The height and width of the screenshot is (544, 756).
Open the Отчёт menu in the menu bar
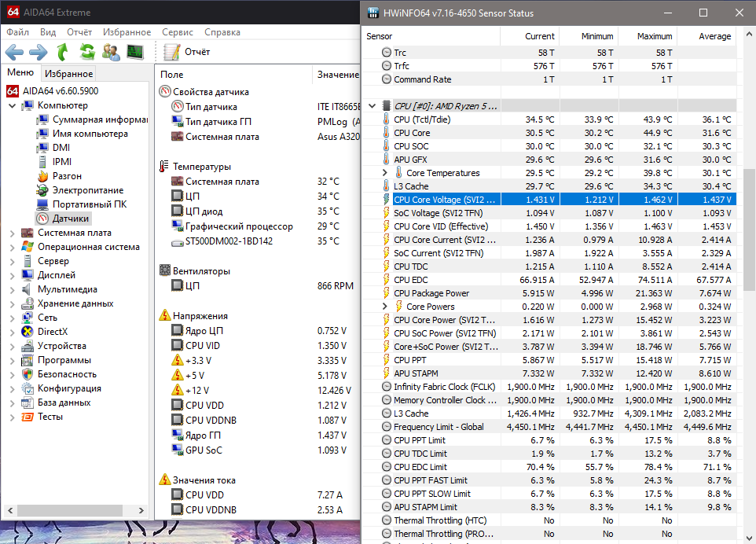coord(79,31)
